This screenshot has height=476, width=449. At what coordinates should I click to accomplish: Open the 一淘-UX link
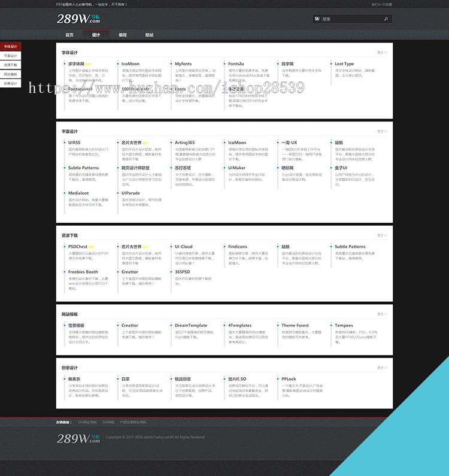(x=289, y=143)
